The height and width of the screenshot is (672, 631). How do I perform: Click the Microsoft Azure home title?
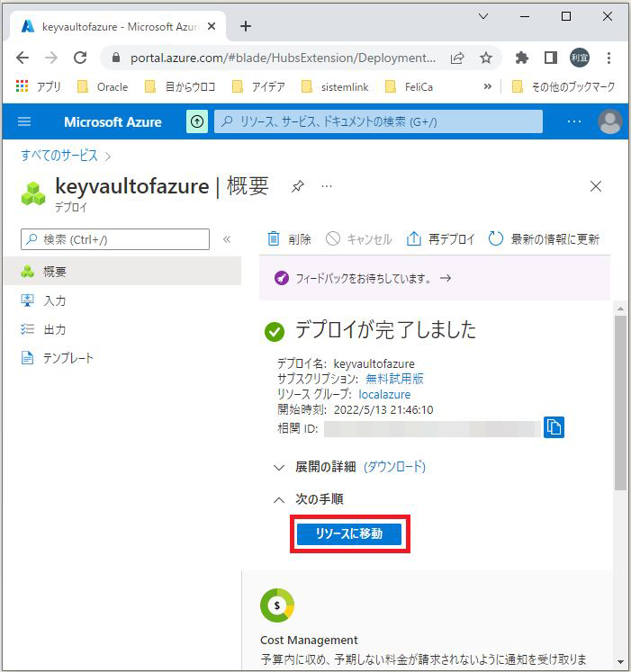pyautogui.click(x=113, y=122)
